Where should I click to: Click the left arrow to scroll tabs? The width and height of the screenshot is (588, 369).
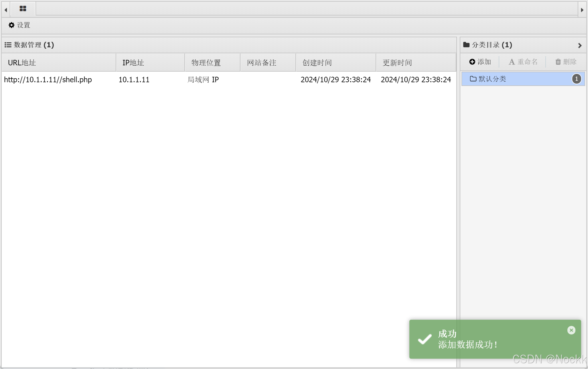(x=5, y=9)
